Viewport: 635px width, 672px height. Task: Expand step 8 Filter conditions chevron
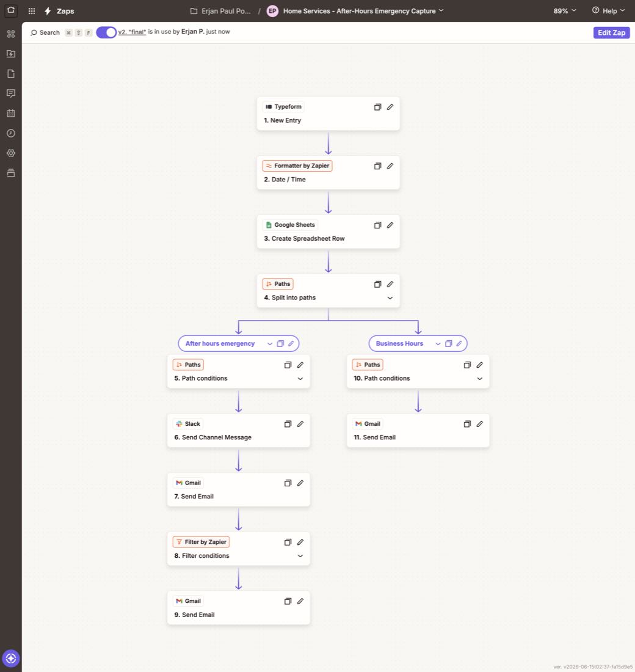click(300, 556)
